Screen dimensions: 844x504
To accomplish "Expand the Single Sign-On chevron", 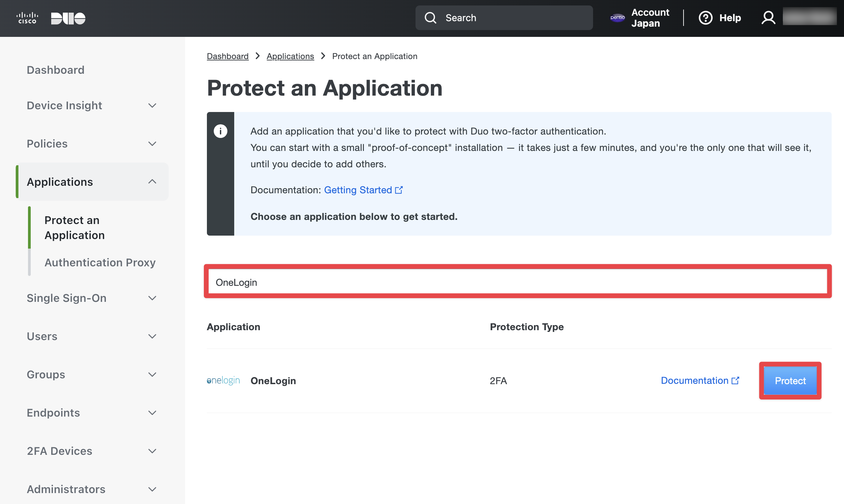I will pyautogui.click(x=152, y=298).
